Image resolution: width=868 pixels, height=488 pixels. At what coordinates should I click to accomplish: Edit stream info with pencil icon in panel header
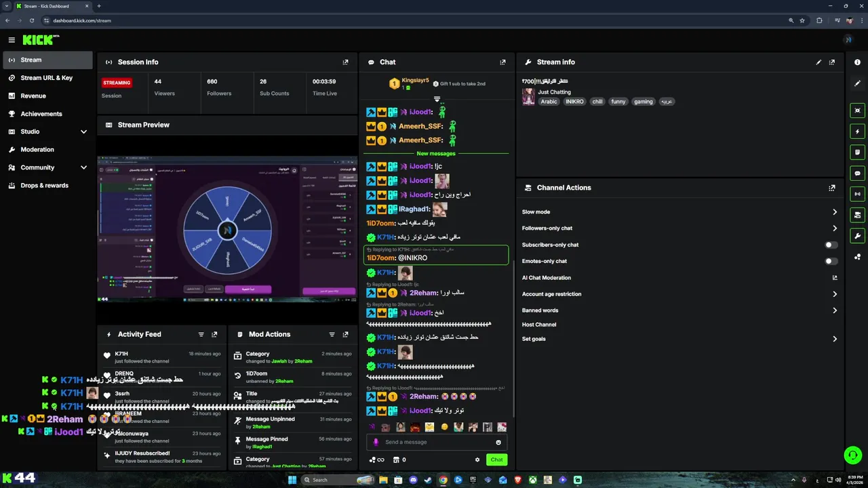(818, 62)
